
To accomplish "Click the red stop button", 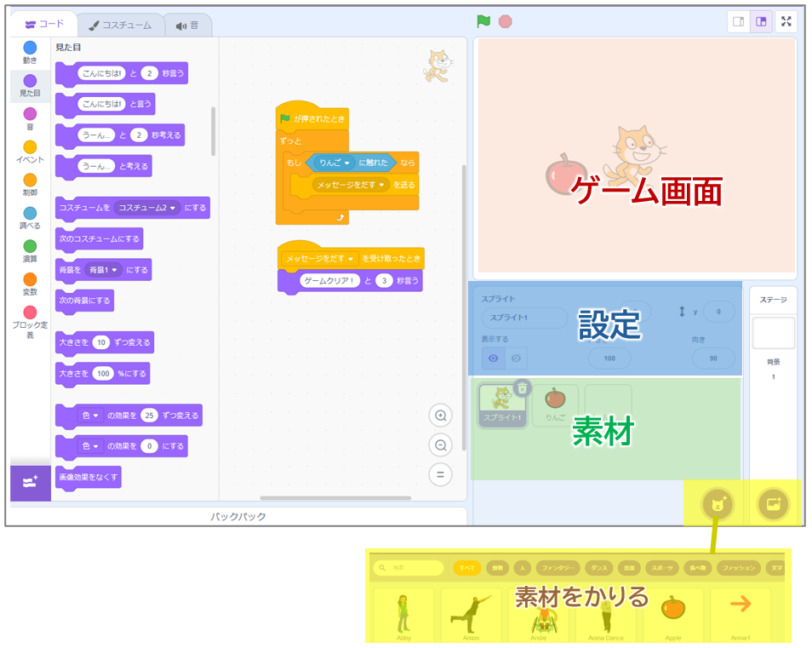I will point(505,21).
